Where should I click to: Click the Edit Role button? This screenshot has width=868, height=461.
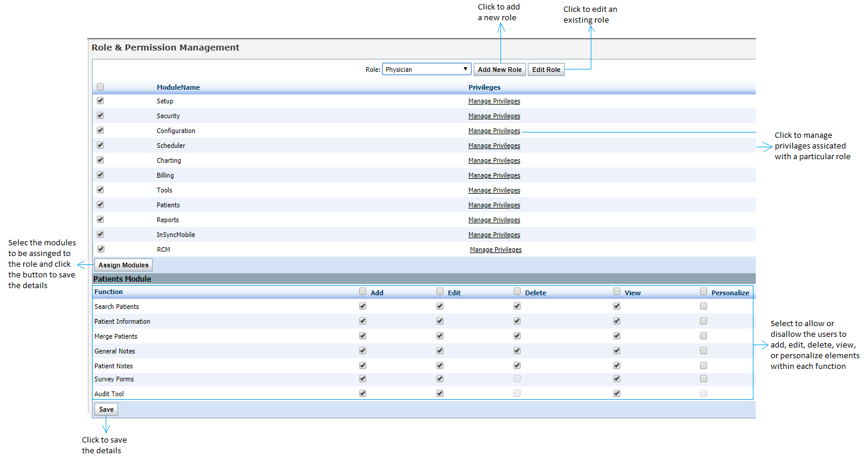[x=546, y=70]
